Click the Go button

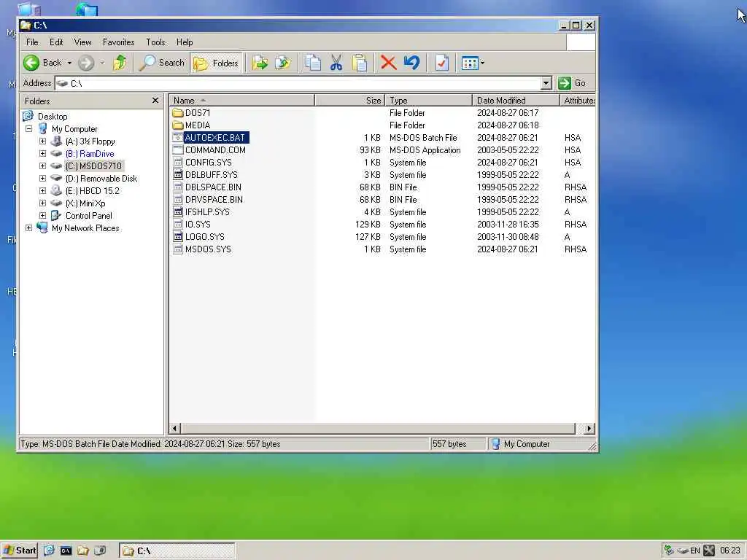point(572,83)
